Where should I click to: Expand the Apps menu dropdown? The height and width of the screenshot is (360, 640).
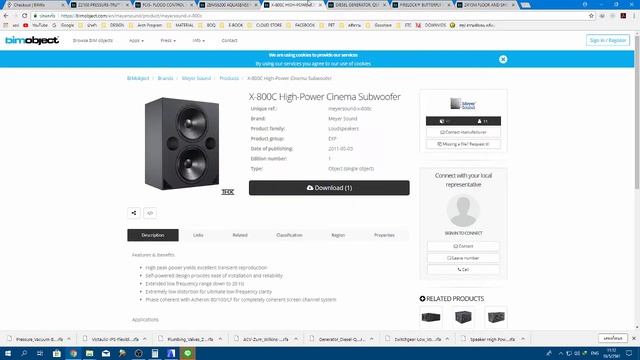click(x=136, y=40)
